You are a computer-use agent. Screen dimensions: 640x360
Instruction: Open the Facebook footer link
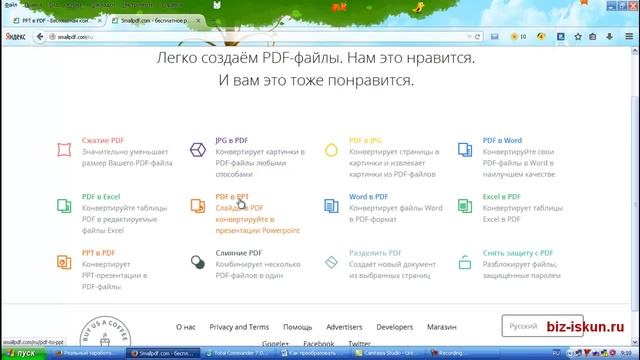(319, 343)
